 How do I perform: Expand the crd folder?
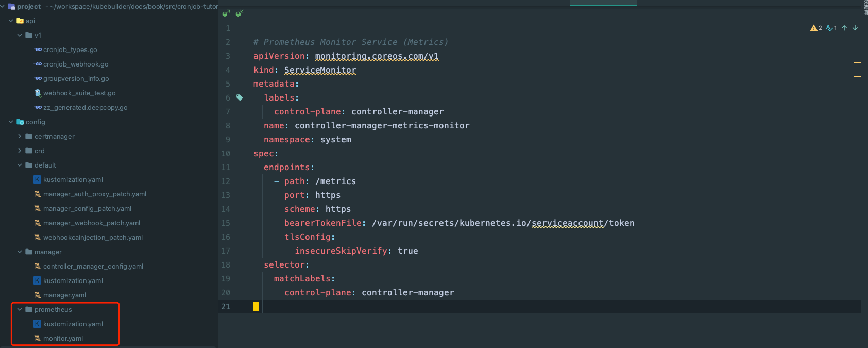pyautogui.click(x=20, y=151)
